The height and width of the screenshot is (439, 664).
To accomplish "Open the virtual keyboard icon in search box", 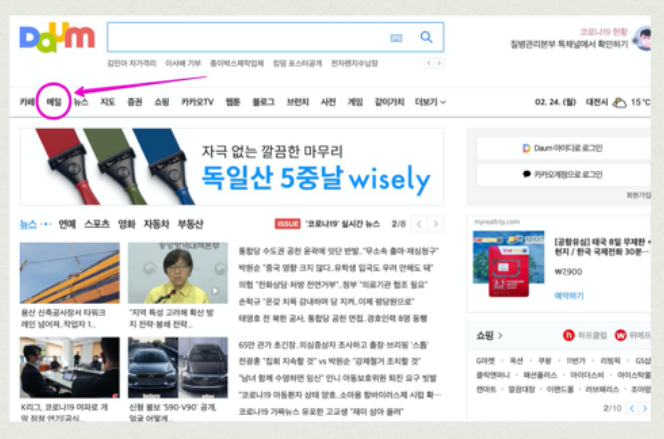I will (x=396, y=38).
